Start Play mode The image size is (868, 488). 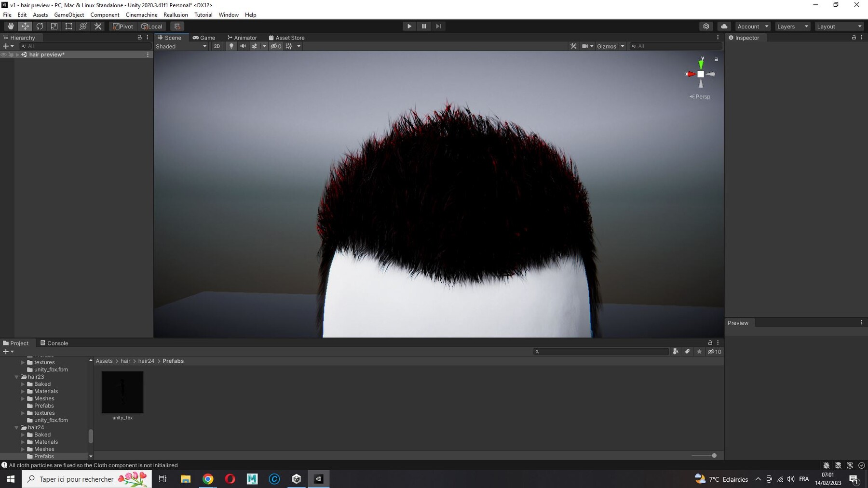tap(409, 26)
